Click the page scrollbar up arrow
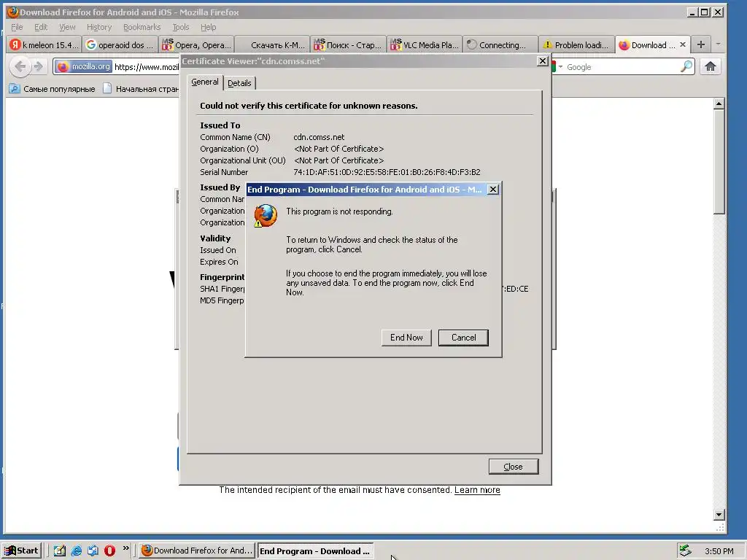Viewport: 747px width, 560px height. click(719, 104)
